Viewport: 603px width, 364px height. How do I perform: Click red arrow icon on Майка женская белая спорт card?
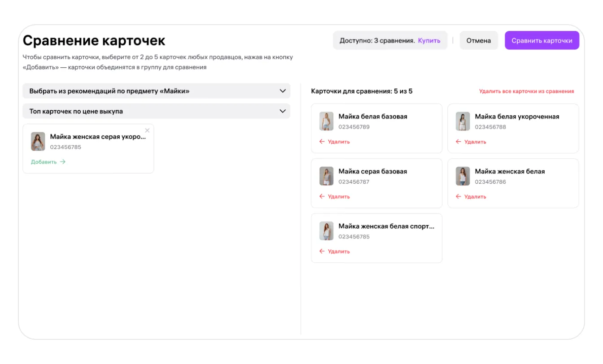click(x=322, y=251)
